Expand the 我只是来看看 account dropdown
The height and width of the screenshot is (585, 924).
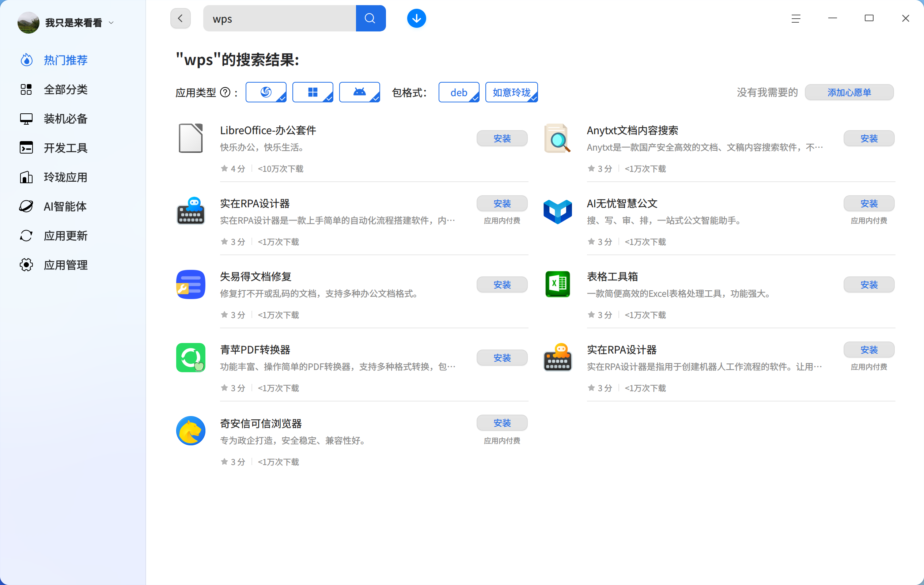click(111, 23)
